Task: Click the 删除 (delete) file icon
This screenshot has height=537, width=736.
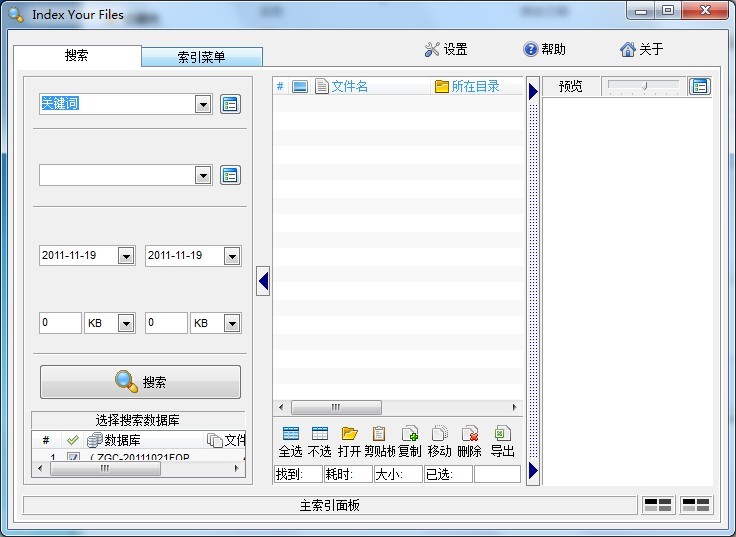Action: (x=469, y=434)
